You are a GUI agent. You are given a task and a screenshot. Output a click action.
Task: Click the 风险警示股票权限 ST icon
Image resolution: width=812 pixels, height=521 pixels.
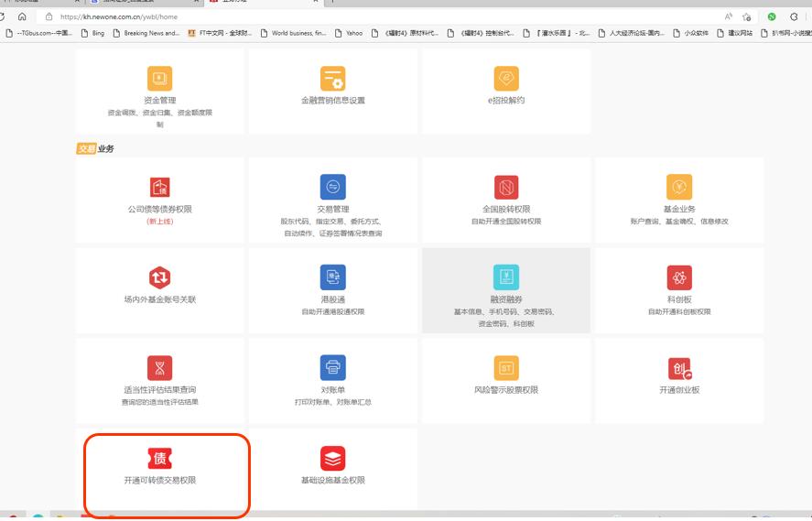pos(506,368)
